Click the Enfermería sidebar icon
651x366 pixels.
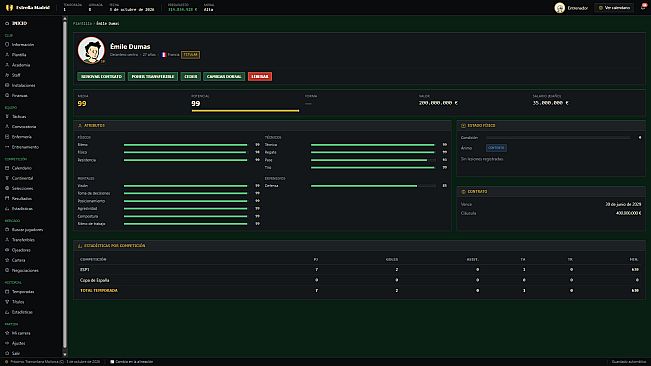(7, 137)
